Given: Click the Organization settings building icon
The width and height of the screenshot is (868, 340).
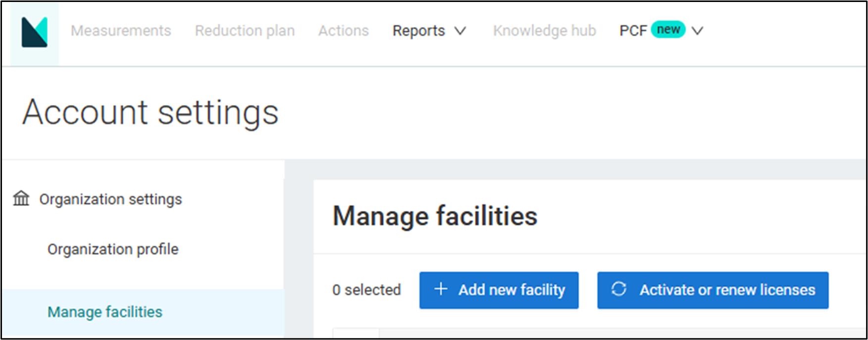Looking at the screenshot, I should 21,199.
